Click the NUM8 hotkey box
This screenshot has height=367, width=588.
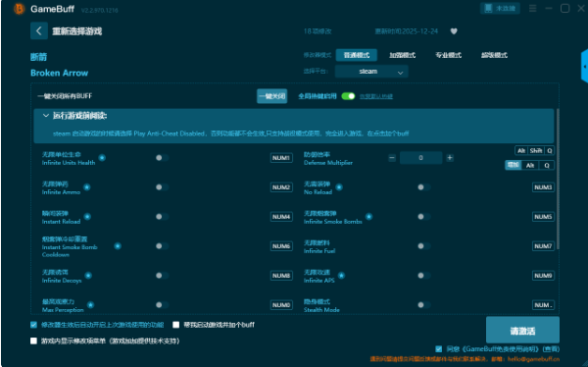[281, 276]
